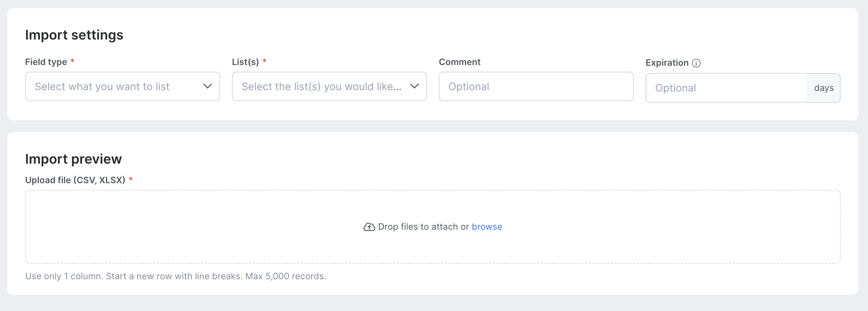The image size is (868, 311).
Task: Click the Field type chevron arrow
Action: pos(208,86)
